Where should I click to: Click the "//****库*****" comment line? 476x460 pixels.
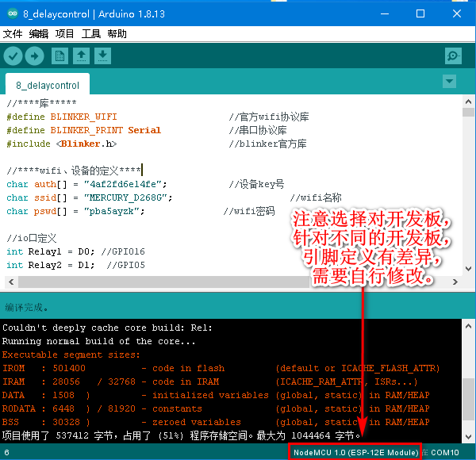point(41,103)
